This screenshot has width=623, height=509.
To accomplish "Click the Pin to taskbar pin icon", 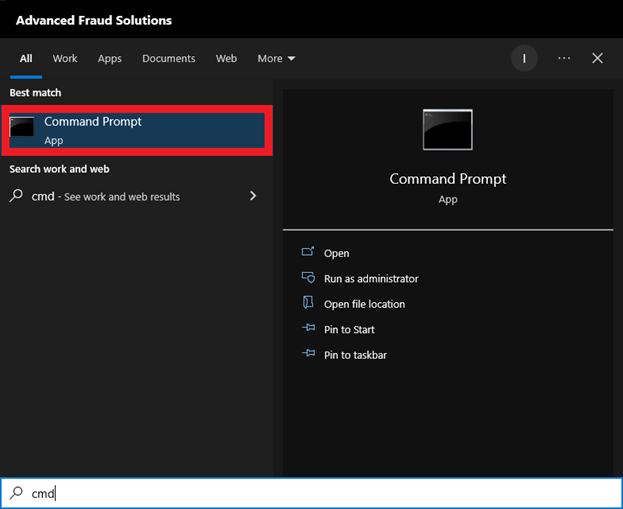I will click(x=308, y=353).
